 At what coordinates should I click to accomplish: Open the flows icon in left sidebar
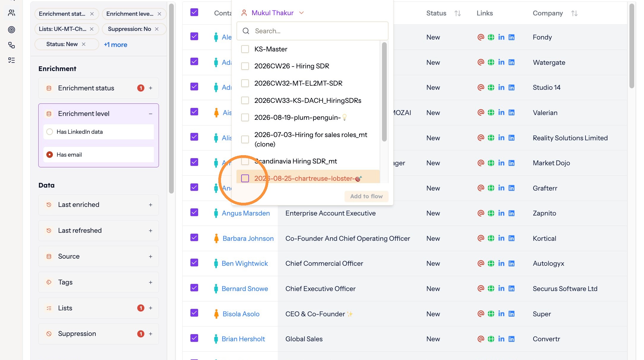point(12,45)
